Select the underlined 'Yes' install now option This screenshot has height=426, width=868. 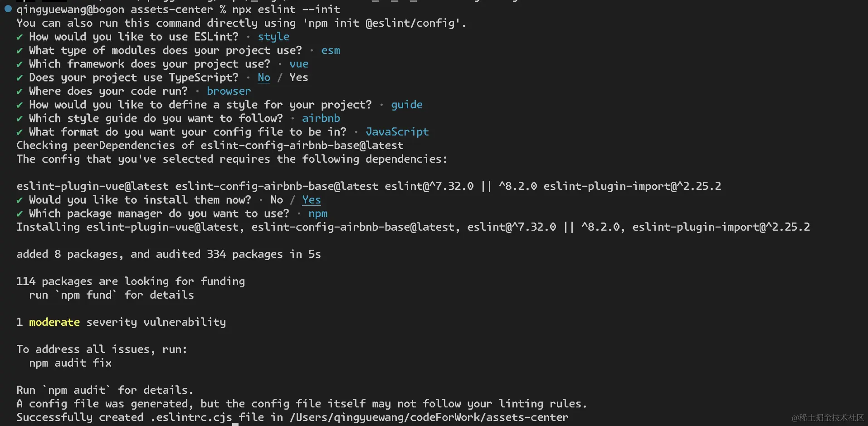(x=312, y=200)
